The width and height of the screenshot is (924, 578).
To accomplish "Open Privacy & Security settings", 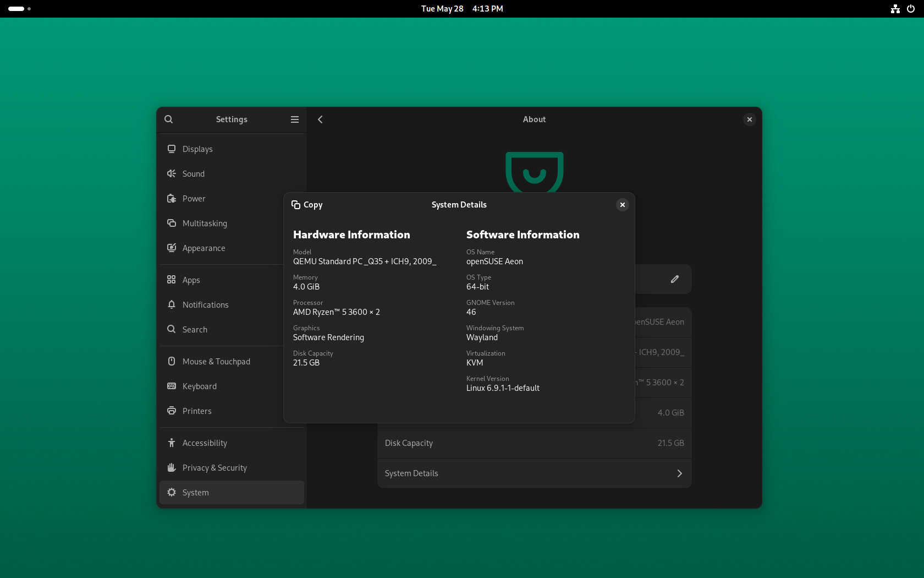I will [x=232, y=468].
